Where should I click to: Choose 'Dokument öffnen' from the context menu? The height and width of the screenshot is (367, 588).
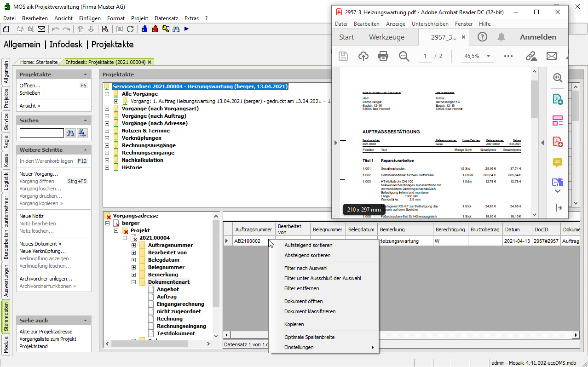coord(303,301)
